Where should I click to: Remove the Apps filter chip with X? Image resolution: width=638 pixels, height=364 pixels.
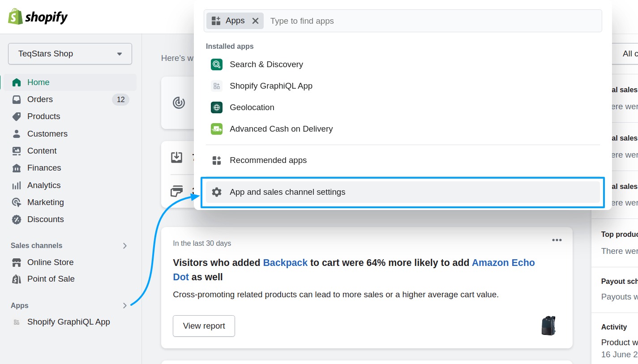[255, 21]
